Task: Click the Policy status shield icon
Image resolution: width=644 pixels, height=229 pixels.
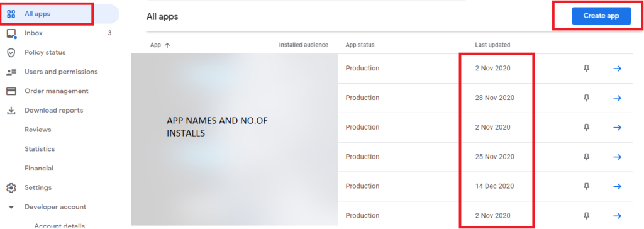Action: tap(11, 53)
